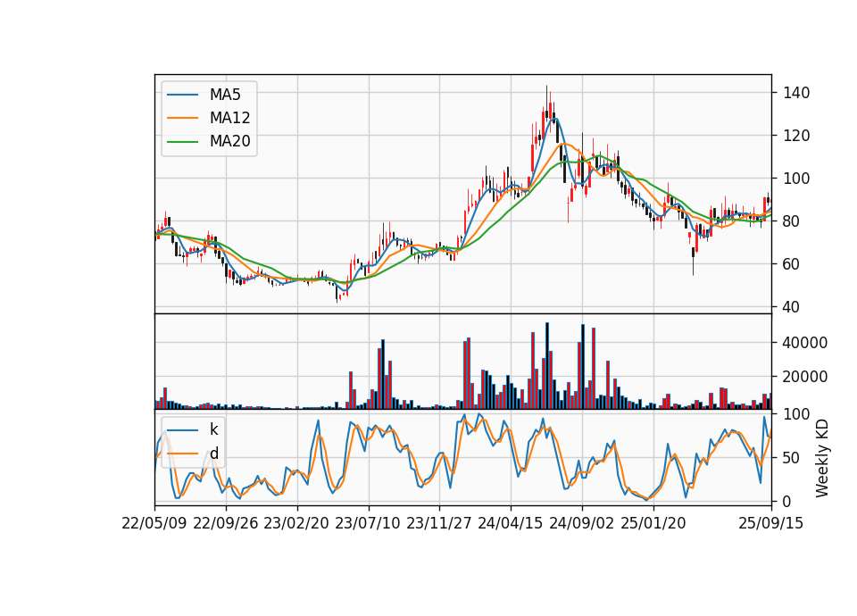Click the blue MA5 legend line sample

(182, 96)
